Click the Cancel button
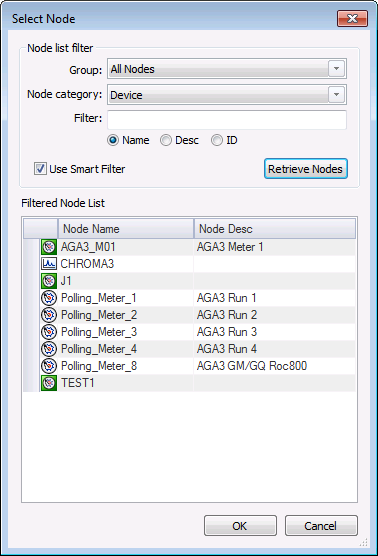Image resolution: width=378 pixels, height=556 pixels. click(321, 526)
